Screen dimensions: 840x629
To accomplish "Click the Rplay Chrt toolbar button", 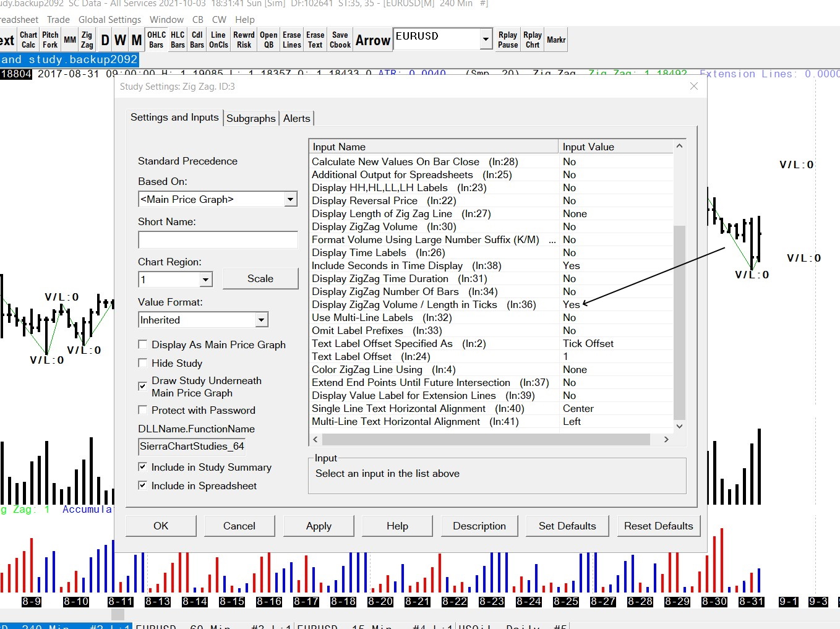I will click(x=533, y=40).
